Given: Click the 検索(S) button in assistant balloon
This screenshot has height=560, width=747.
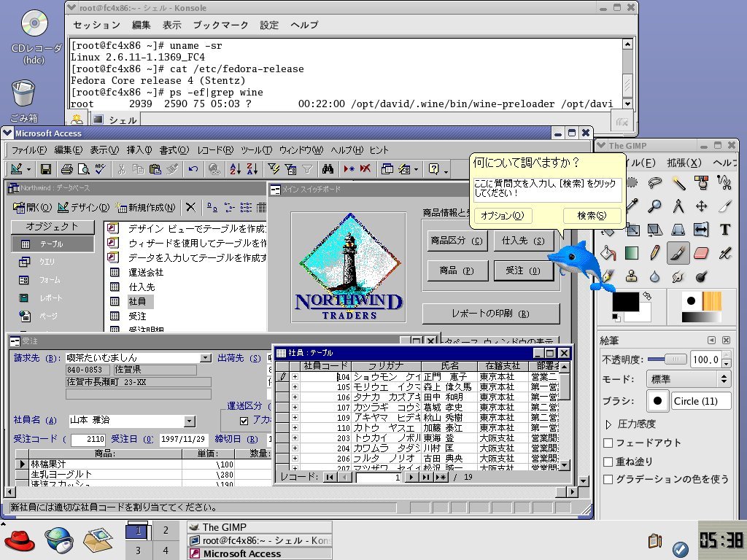Looking at the screenshot, I should point(592,216).
